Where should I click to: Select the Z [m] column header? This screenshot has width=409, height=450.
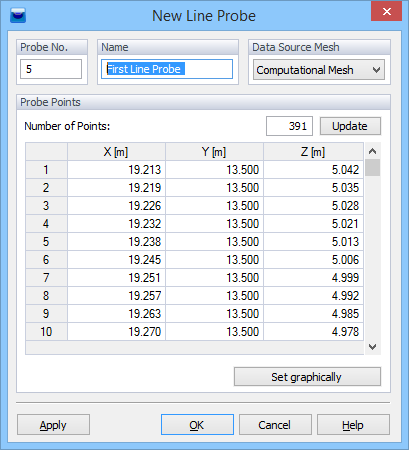point(313,152)
